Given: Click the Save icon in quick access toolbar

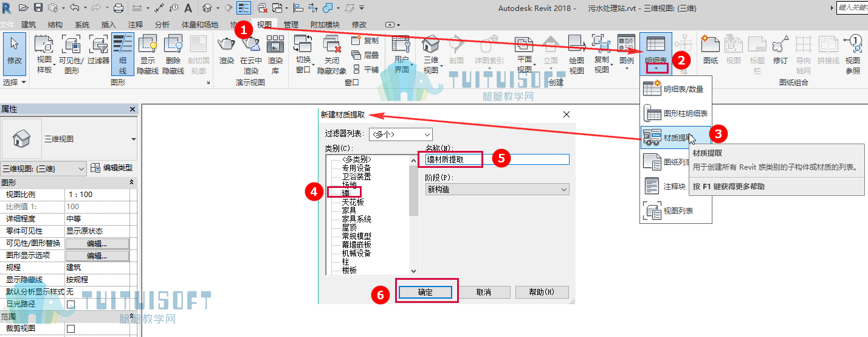Looking at the screenshot, I should pos(38,8).
